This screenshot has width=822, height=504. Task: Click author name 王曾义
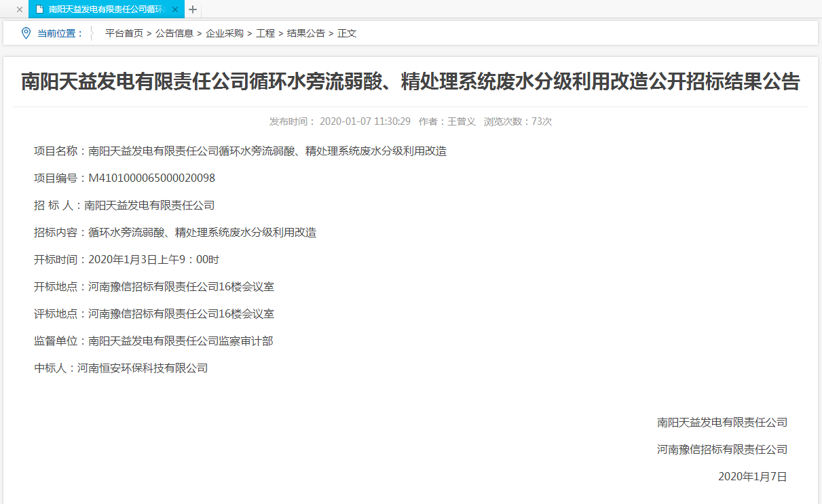point(462,121)
